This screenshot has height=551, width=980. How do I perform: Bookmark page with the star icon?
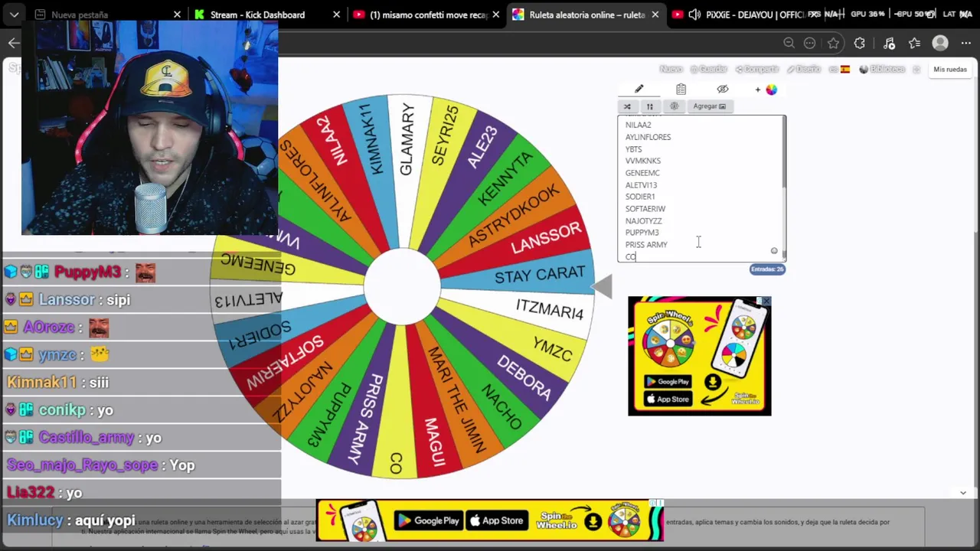[834, 44]
